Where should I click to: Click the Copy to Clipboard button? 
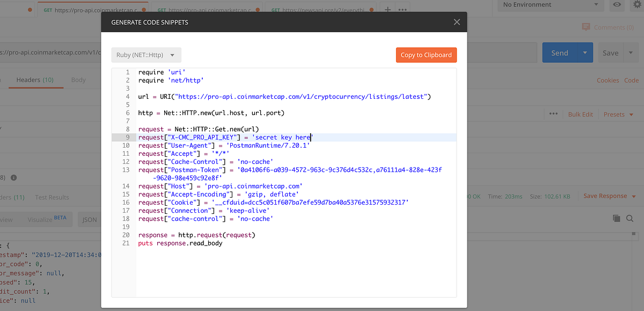click(x=426, y=55)
